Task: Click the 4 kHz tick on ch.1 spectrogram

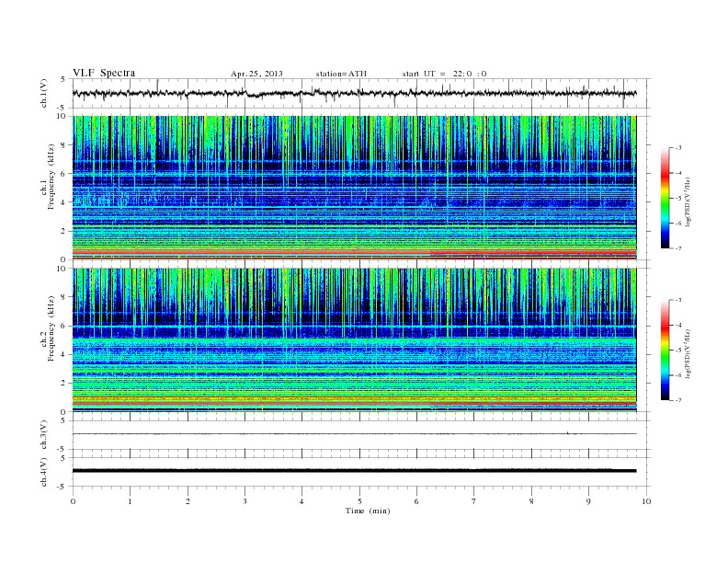Action: pyautogui.click(x=63, y=202)
